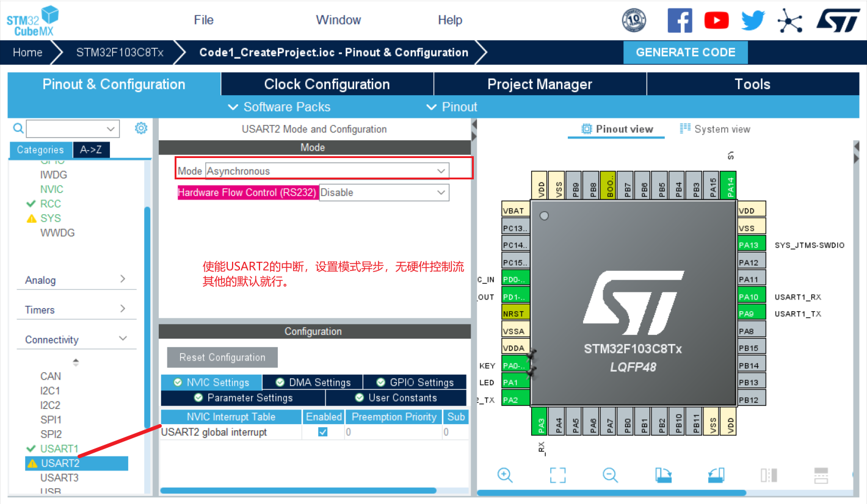Open the Hardware Flow Control dropdown
867x504 pixels.
(x=384, y=192)
